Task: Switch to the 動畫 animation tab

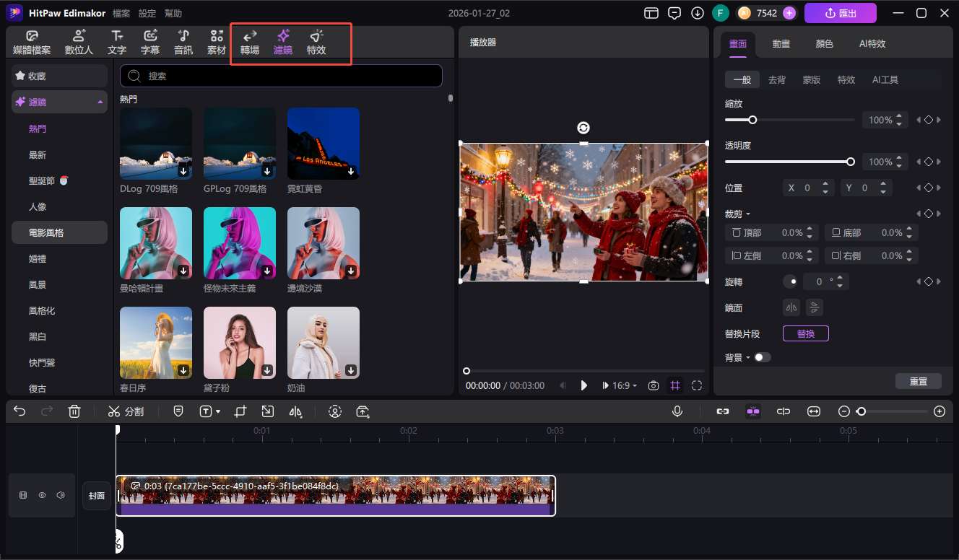Action: pyautogui.click(x=781, y=43)
